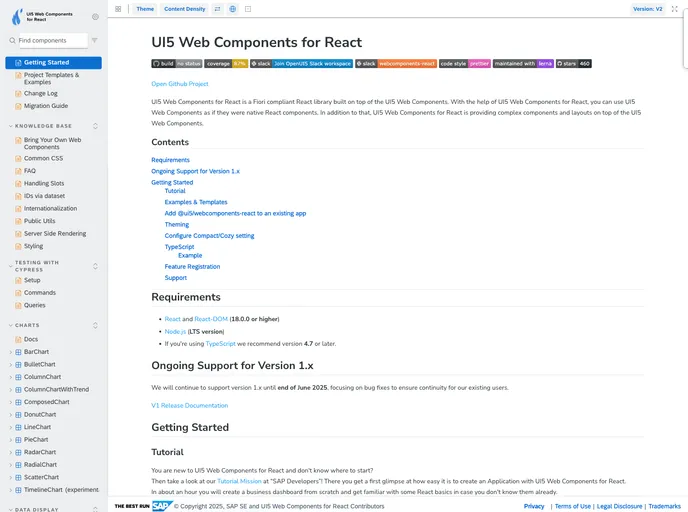
Task: Click the sidebar filter funnel icon
Action: [x=95, y=41]
